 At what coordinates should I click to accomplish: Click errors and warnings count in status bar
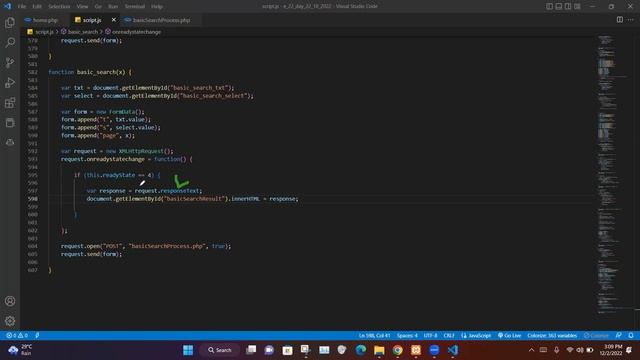coord(17,336)
